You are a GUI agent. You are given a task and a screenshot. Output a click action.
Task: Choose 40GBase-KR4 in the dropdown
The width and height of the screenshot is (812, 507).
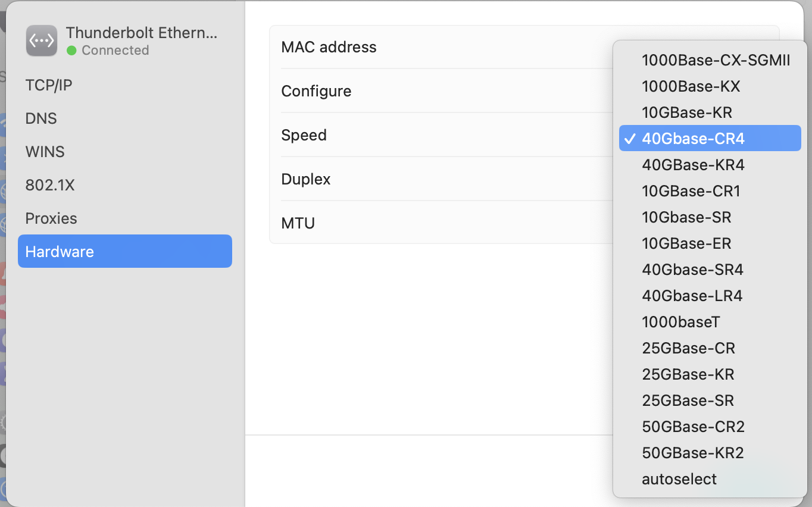pyautogui.click(x=693, y=165)
